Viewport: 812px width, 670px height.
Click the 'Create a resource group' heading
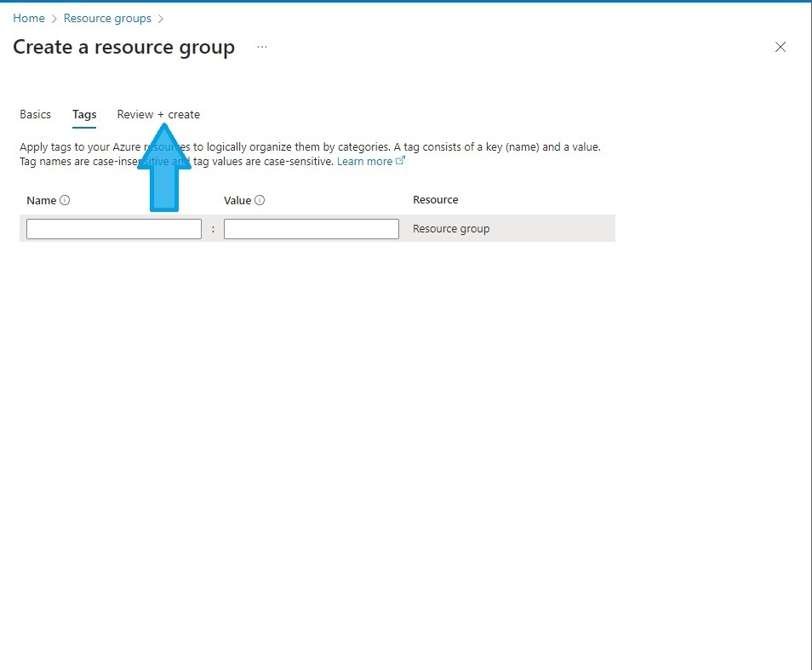pos(123,47)
